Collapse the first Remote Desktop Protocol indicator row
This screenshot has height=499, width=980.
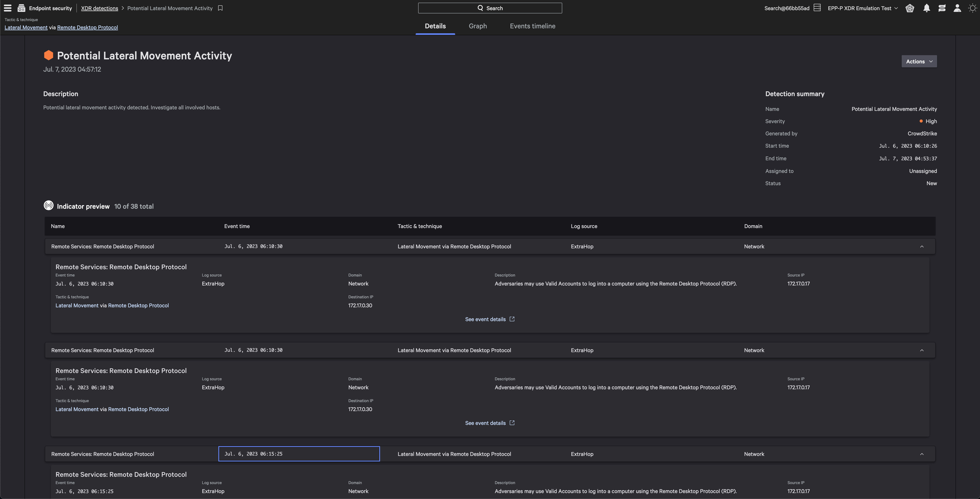point(922,246)
